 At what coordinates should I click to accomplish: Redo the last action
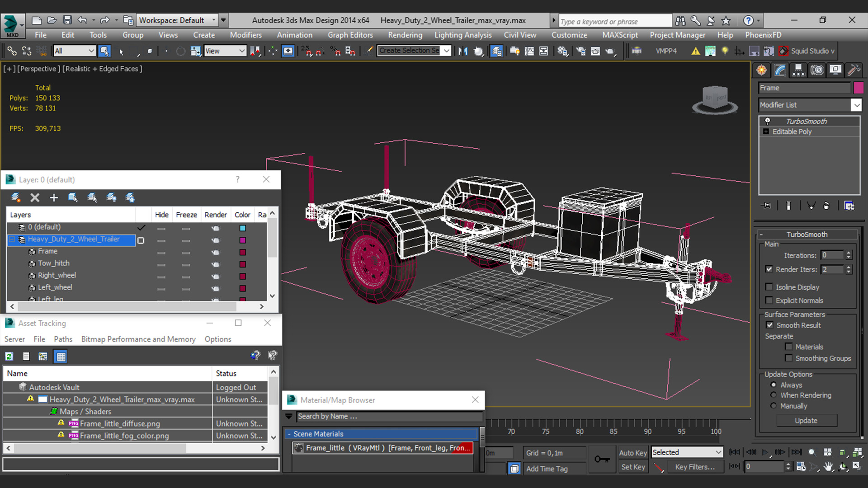(105, 20)
